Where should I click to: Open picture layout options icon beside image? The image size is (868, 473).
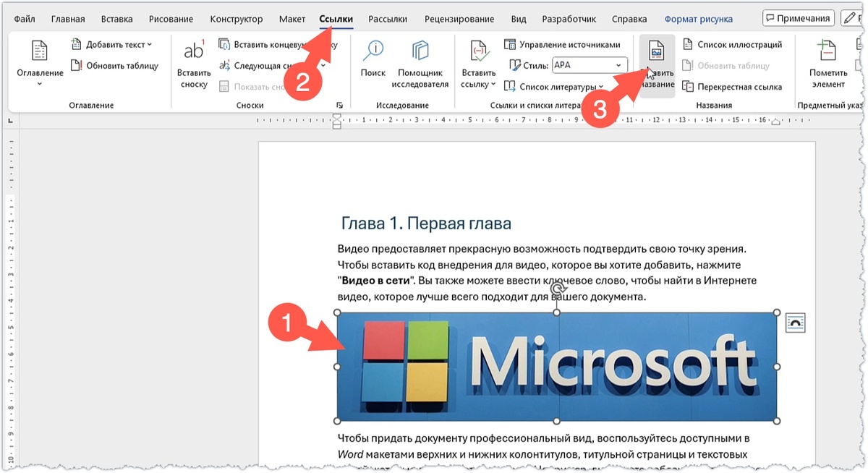[795, 323]
